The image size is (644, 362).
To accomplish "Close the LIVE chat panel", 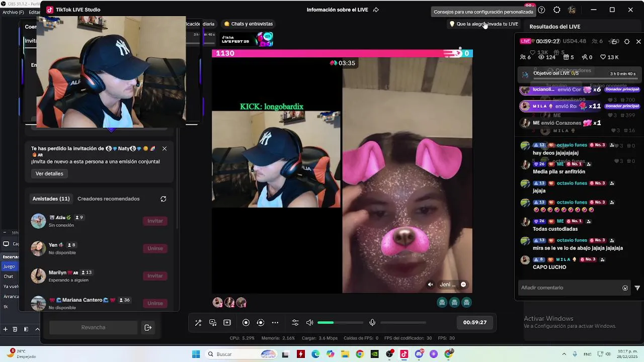I will pyautogui.click(x=638, y=41).
